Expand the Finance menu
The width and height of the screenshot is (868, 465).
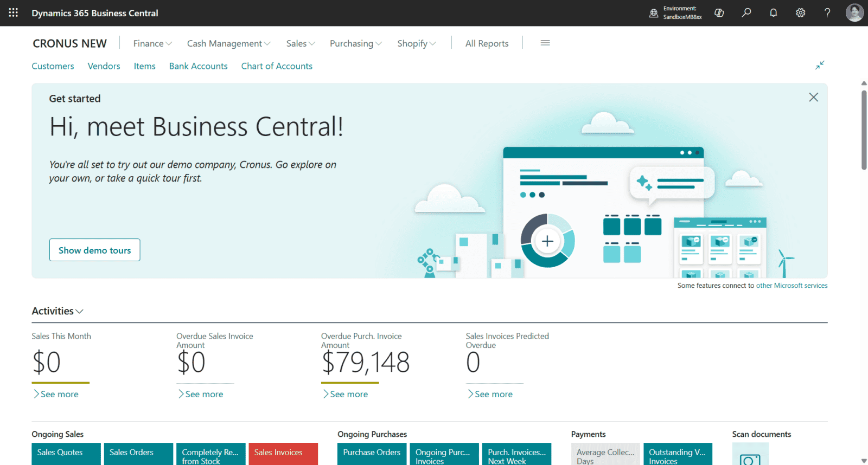pyautogui.click(x=152, y=43)
